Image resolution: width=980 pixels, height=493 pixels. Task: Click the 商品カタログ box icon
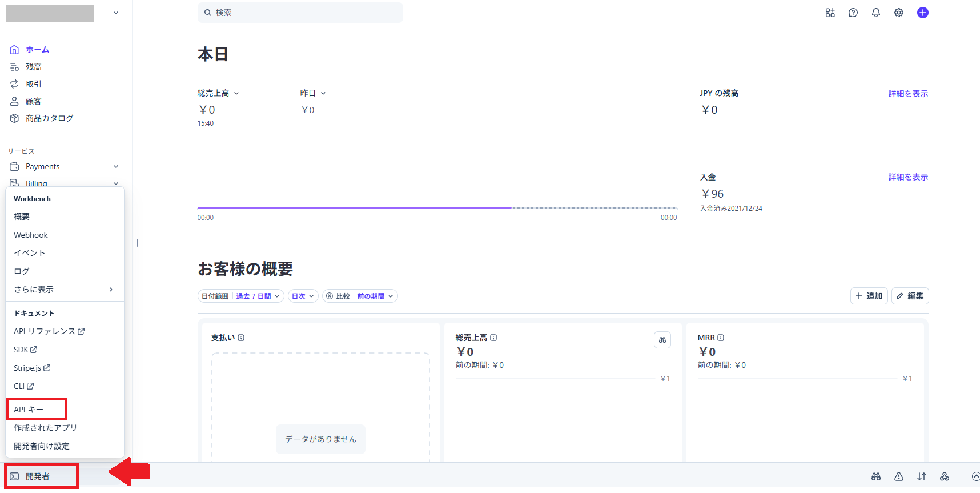(x=14, y=118)
